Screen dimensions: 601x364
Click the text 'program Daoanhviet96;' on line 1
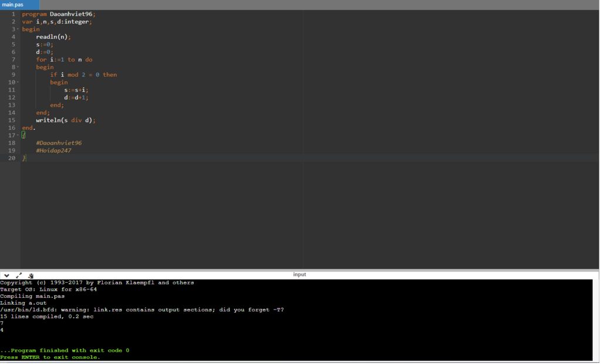(x=59, y=14)
